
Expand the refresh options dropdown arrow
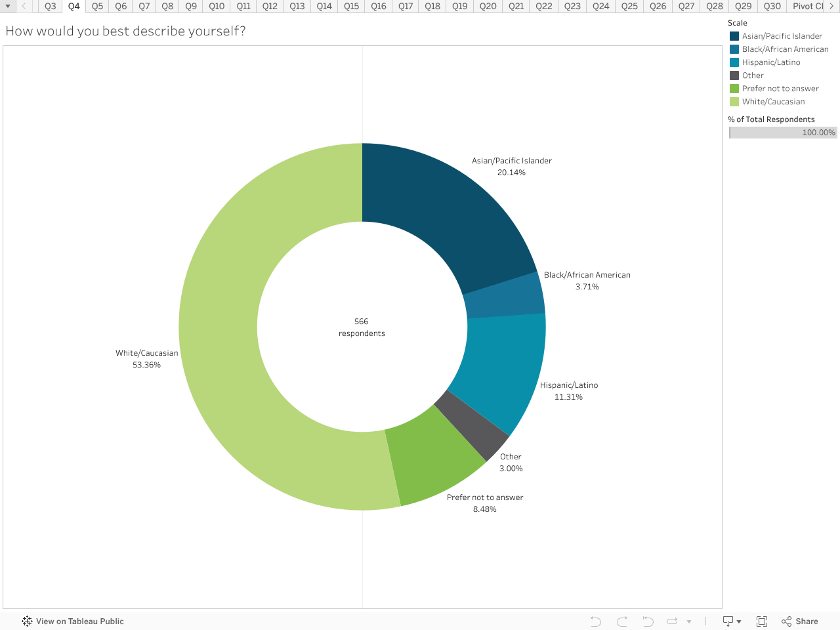coord(689,621)
